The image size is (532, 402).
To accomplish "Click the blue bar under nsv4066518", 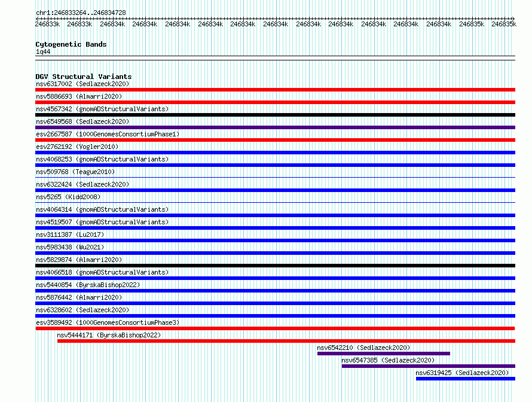I will pos(275,278).
